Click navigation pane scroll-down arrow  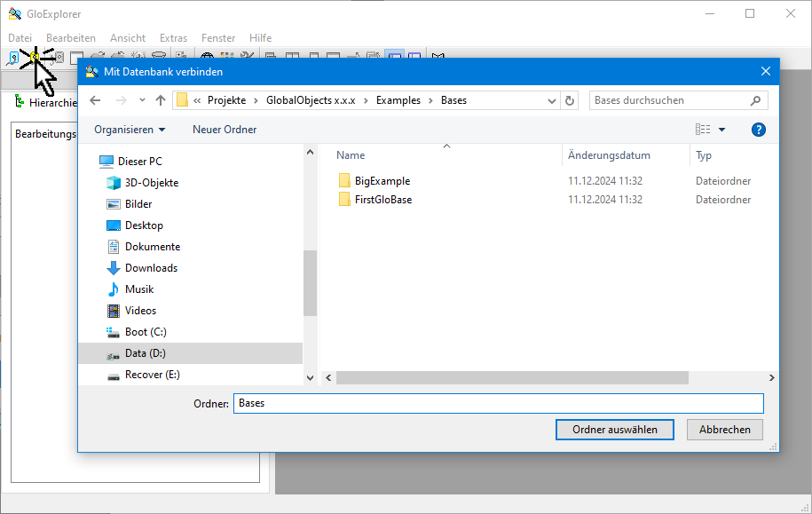tap(311, 377)
